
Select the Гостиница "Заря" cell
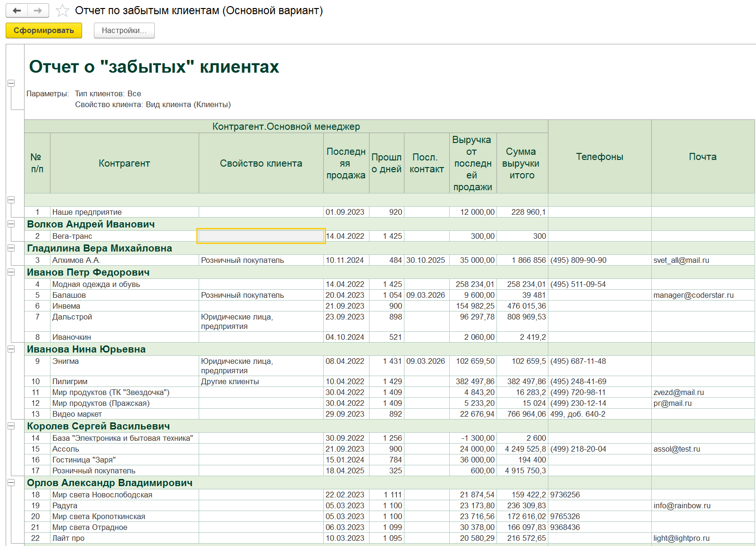pos(124,460)
